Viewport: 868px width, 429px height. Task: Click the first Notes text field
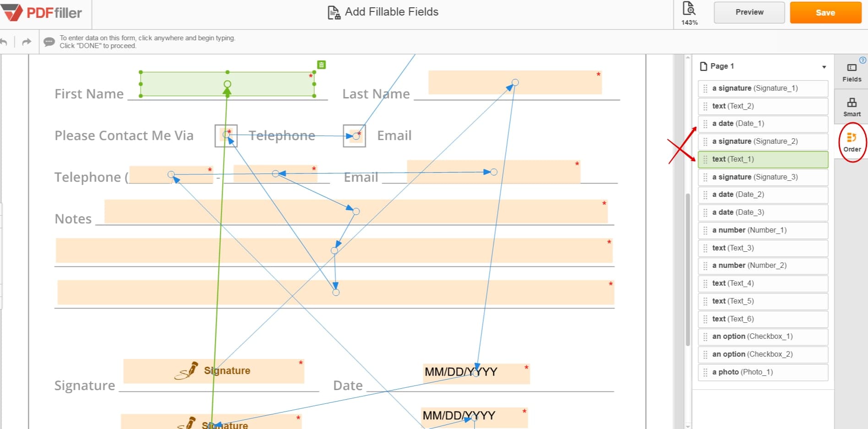tap(356, 212)
